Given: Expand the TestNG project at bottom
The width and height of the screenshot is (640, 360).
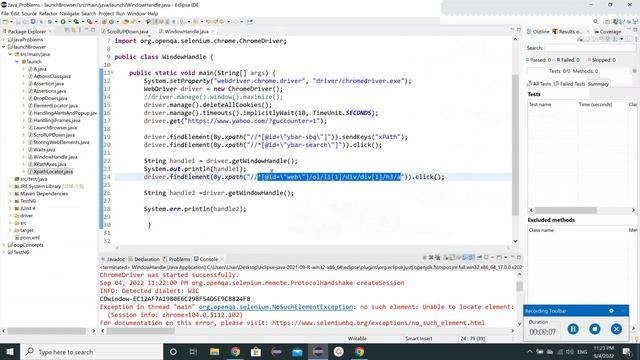Looking at the screenshot, I should coord(4,252).
